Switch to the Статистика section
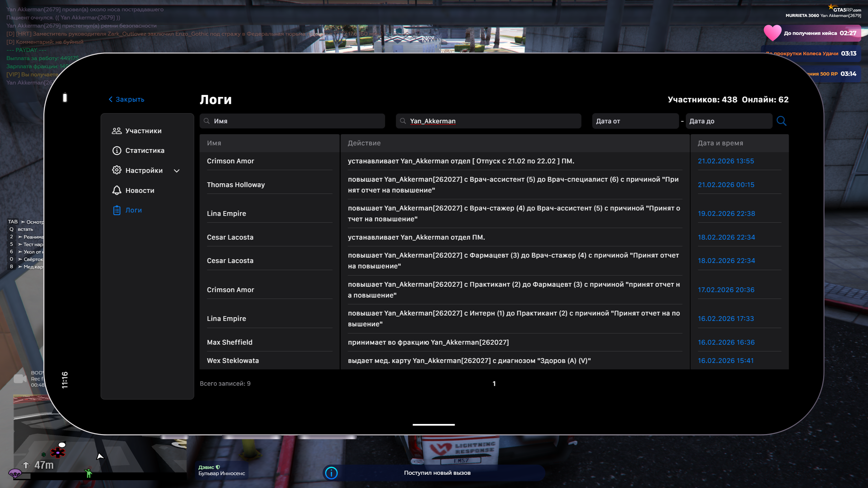 pos(145,150)
